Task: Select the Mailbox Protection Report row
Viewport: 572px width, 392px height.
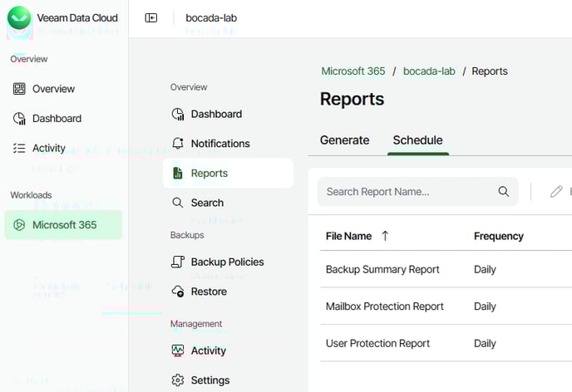Action: 384,306
